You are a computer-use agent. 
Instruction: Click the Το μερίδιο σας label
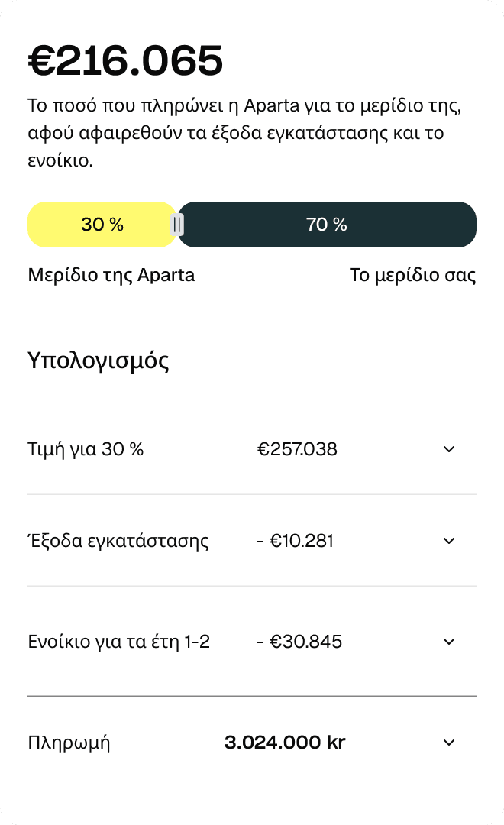[x=412, y=275]
